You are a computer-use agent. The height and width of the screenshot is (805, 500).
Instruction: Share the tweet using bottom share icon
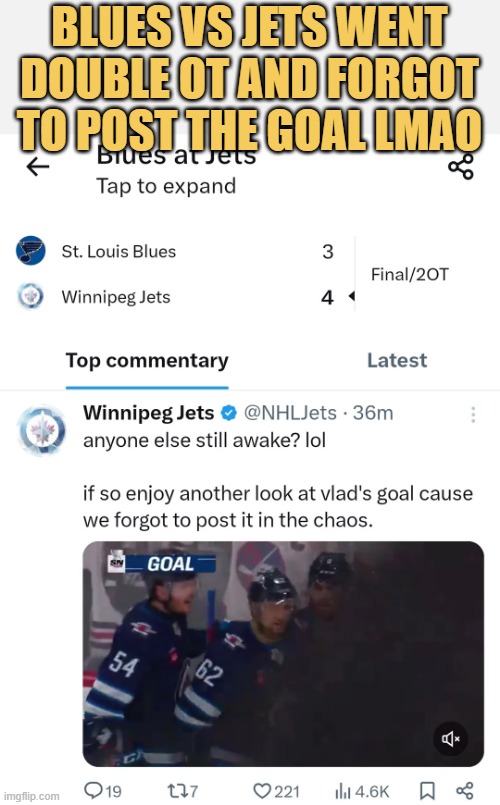465,791
